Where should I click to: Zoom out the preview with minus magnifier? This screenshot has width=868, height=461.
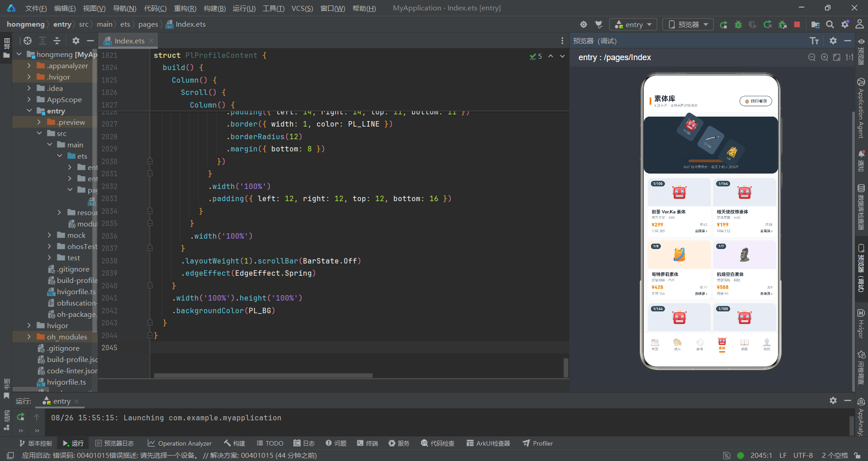tap(812, 57)
